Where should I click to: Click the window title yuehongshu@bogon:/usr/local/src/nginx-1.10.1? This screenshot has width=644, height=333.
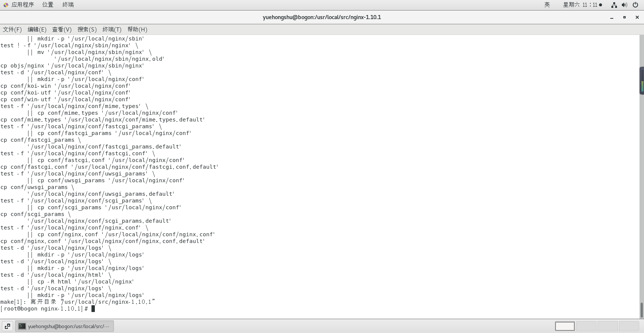coord(322,17)
